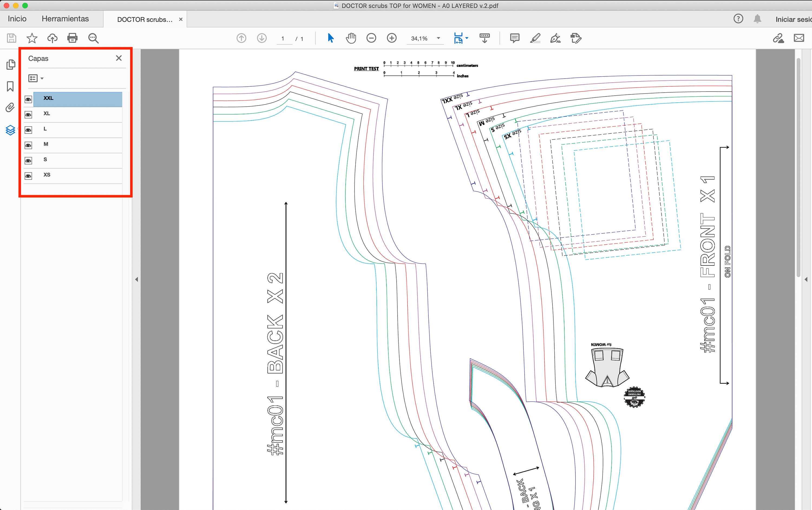Click the 34,1% zoom value field
Screen dimensions: 812x510
click(419, 38)
